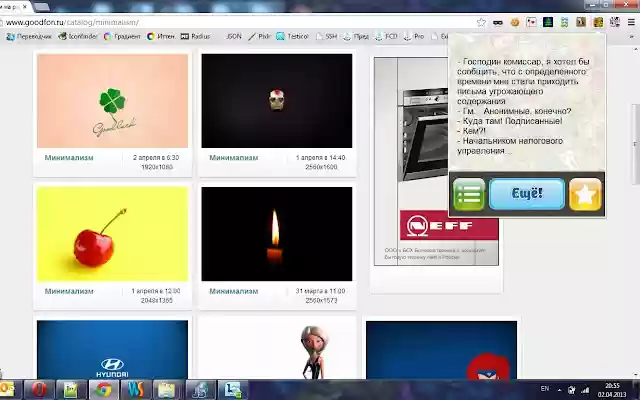Open the Переводчик bookmark

pyautogui.click(x=29, y=36)
